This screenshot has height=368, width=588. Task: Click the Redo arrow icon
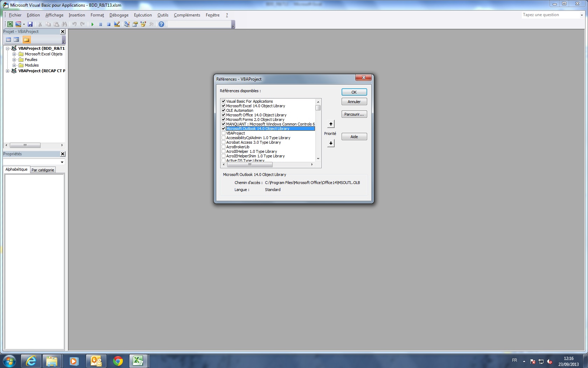[x=82, y=24]
